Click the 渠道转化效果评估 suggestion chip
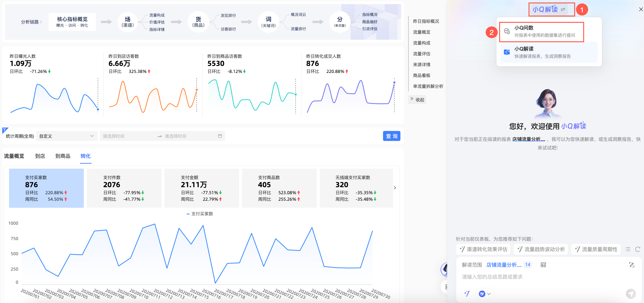This screenshot has height=303, width=644. [484, 249]
